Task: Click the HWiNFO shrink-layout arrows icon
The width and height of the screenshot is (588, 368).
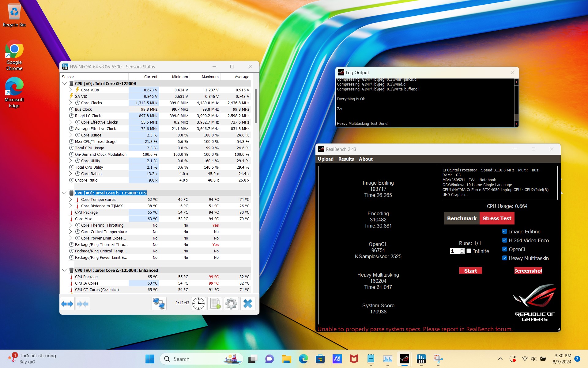Action: pos(83,304)
